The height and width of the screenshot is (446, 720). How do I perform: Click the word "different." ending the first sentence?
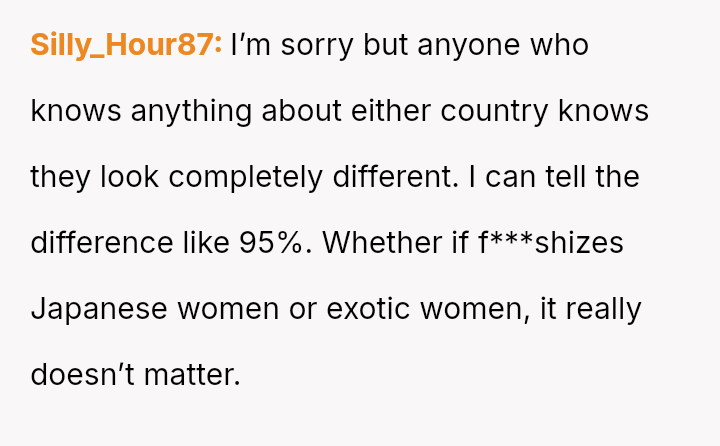pos(392,177)
